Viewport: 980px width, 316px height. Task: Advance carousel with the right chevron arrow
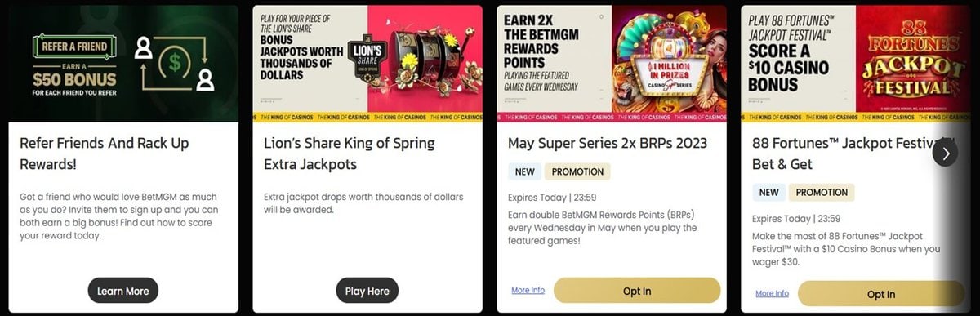coord(945,153)
